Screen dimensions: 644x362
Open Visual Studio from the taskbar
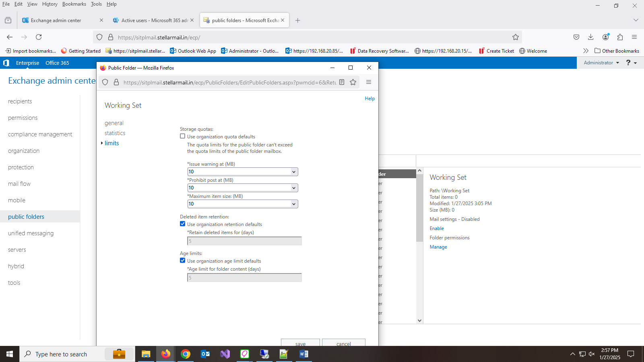point(225,354)
